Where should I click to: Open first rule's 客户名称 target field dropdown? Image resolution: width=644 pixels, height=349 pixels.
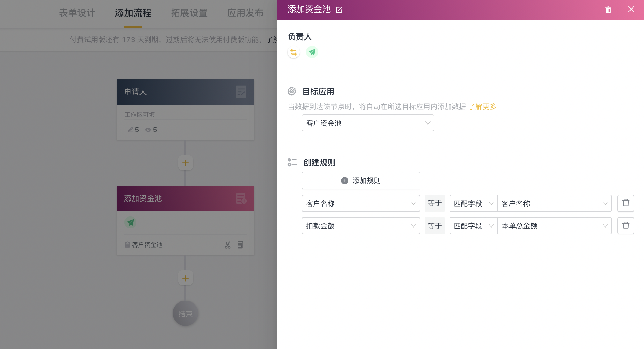pos(361,203)
